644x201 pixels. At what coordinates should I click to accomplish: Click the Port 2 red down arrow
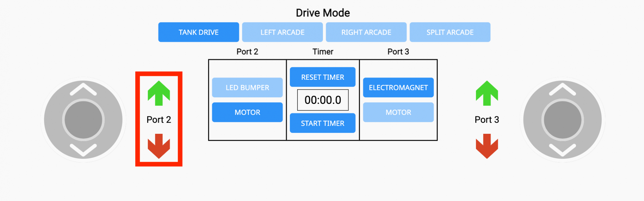pyautogui.click(x=159, y=146)
